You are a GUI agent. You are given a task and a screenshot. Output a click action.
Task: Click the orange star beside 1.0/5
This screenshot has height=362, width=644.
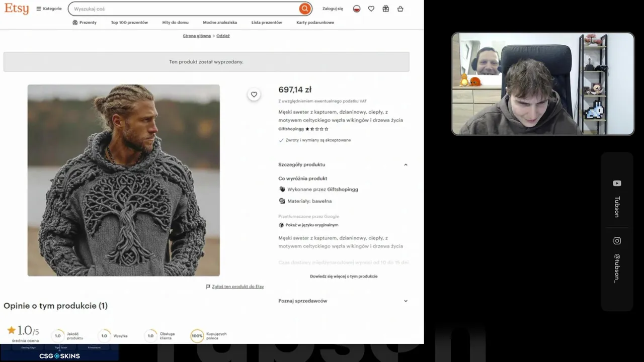point(11,330)
